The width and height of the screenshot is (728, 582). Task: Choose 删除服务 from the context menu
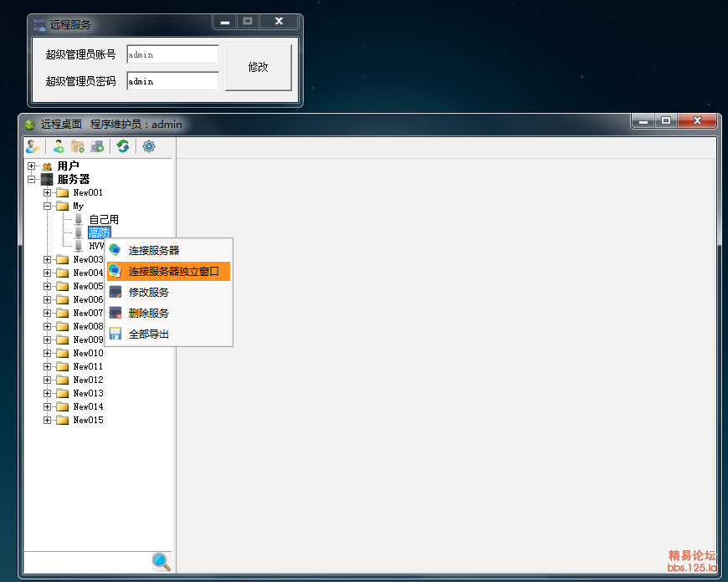click(x=168, y=314)
